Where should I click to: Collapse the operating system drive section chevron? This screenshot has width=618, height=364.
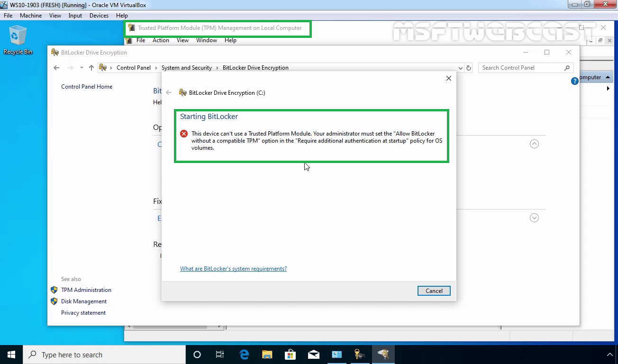pyautogui.click(x=534, y=144)
